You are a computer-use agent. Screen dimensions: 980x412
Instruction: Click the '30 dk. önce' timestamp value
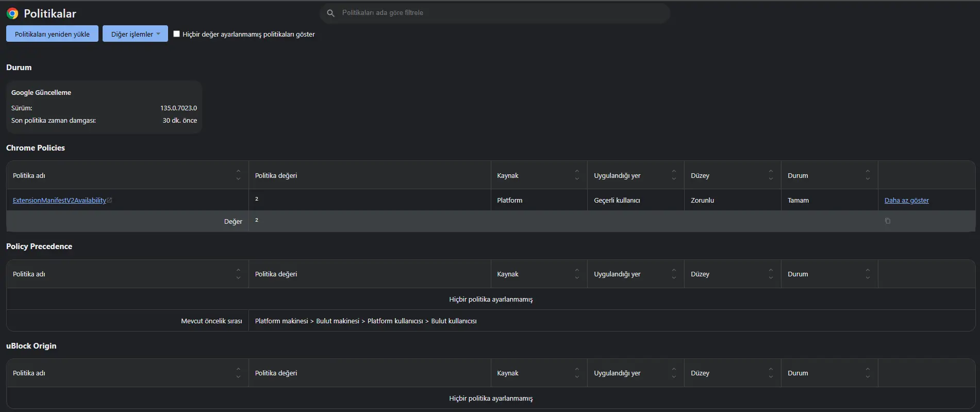pos(180,121)
